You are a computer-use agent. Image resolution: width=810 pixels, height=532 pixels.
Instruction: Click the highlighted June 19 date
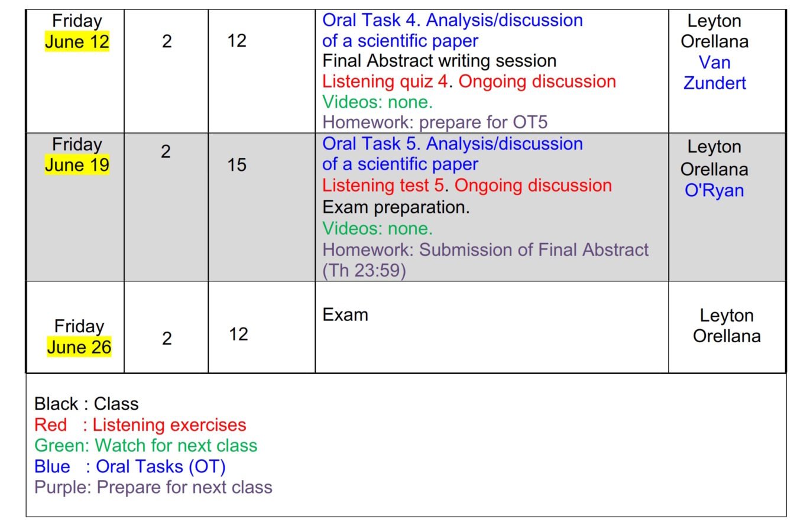point(77,165)
